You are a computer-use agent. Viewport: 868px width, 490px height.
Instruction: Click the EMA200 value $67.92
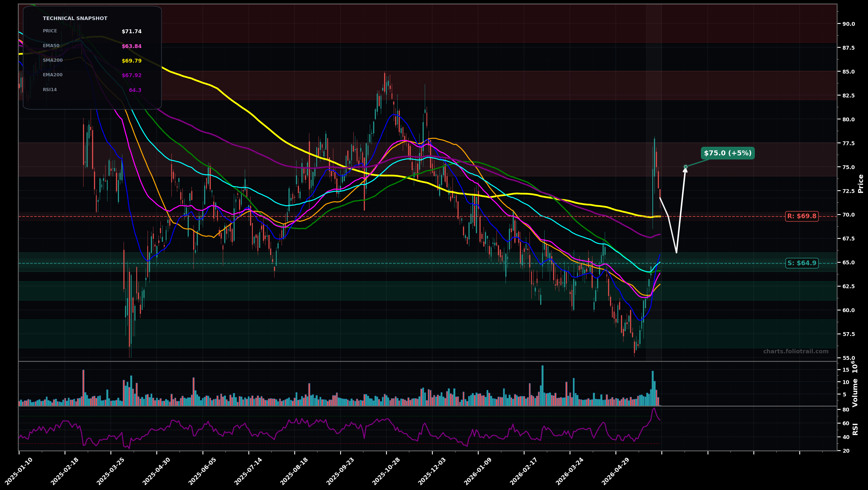pos(131,75)
